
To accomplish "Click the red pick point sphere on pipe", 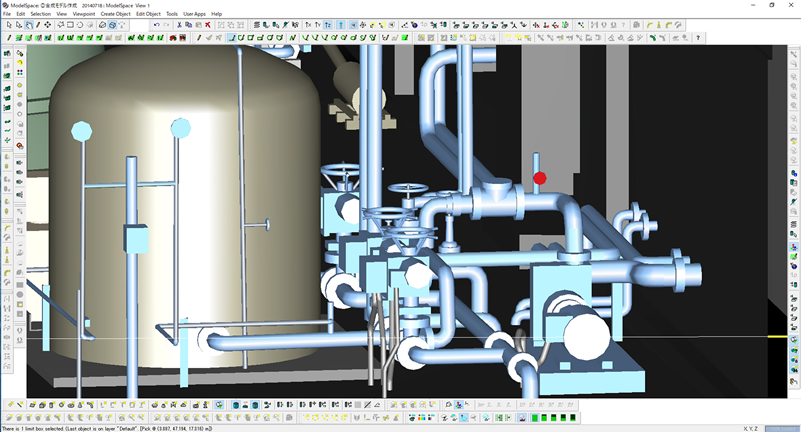I will [x=540, y=178].
